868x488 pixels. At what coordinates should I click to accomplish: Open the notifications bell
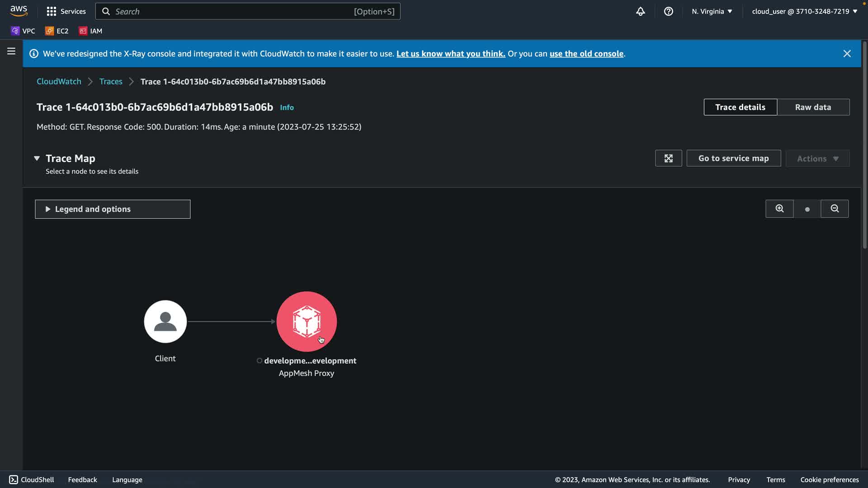640,11
